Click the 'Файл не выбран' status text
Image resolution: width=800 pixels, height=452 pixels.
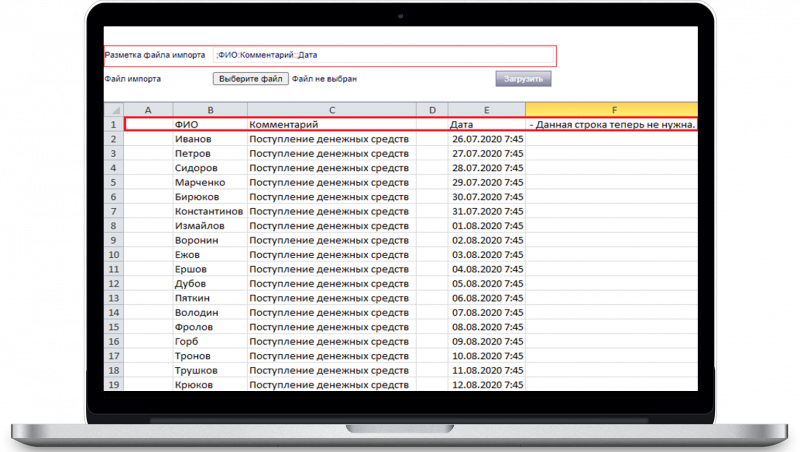click(324, 79)
